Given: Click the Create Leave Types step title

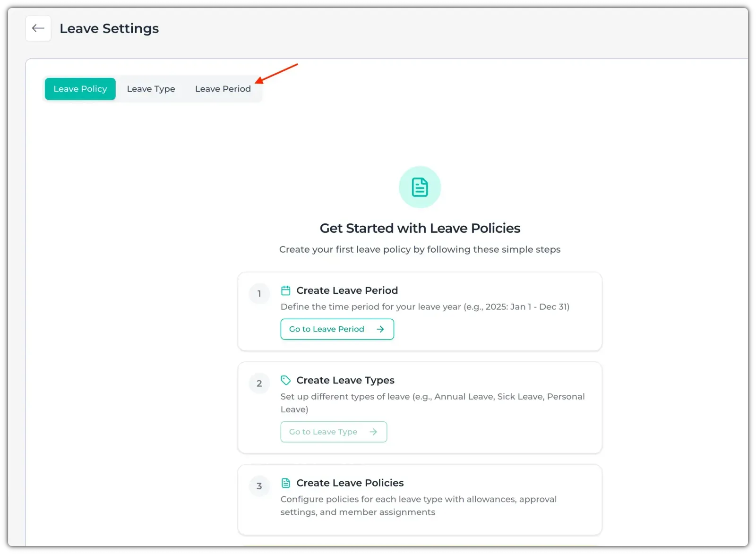Looking at the screenshot, I should click(x=345, y=380).
